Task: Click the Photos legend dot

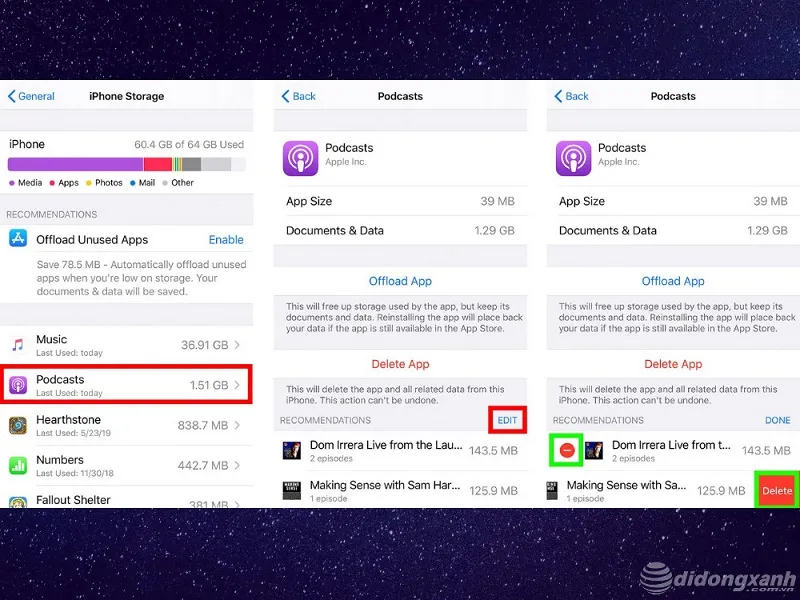Action: [x=88, y=183]
